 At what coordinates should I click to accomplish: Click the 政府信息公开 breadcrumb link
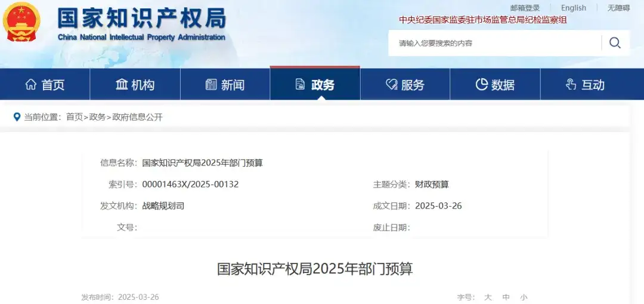coord(137,117)
